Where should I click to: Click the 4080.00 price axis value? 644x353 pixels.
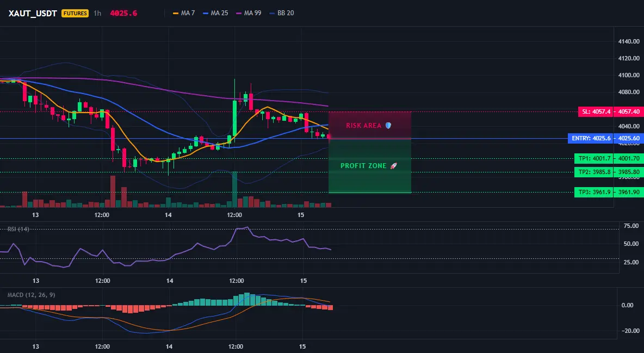(629, 92)
